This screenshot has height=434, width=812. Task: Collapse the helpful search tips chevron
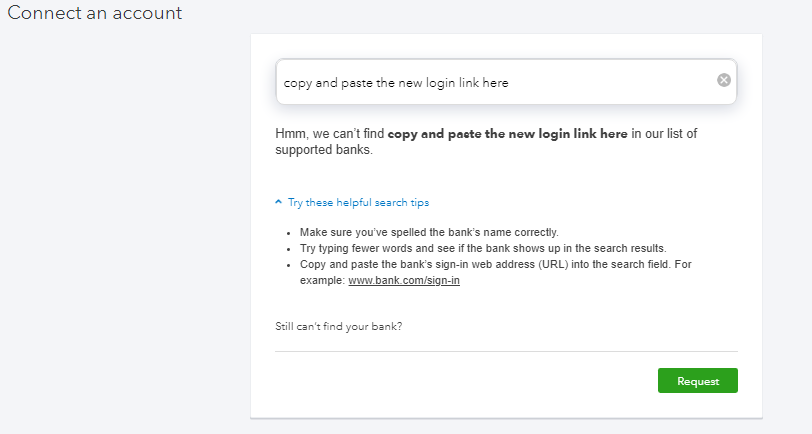[x=279, y=202]
